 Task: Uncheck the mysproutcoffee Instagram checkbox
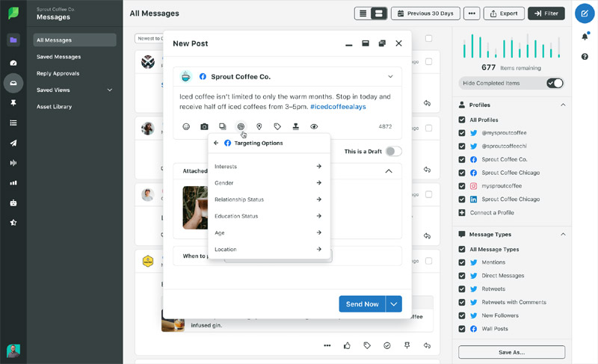[x=462, y=186]
